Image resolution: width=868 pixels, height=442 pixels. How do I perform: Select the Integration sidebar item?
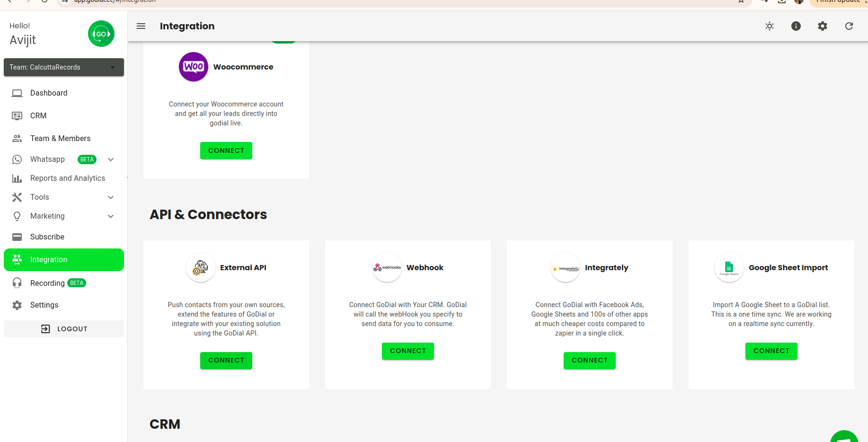click(64, 260)
